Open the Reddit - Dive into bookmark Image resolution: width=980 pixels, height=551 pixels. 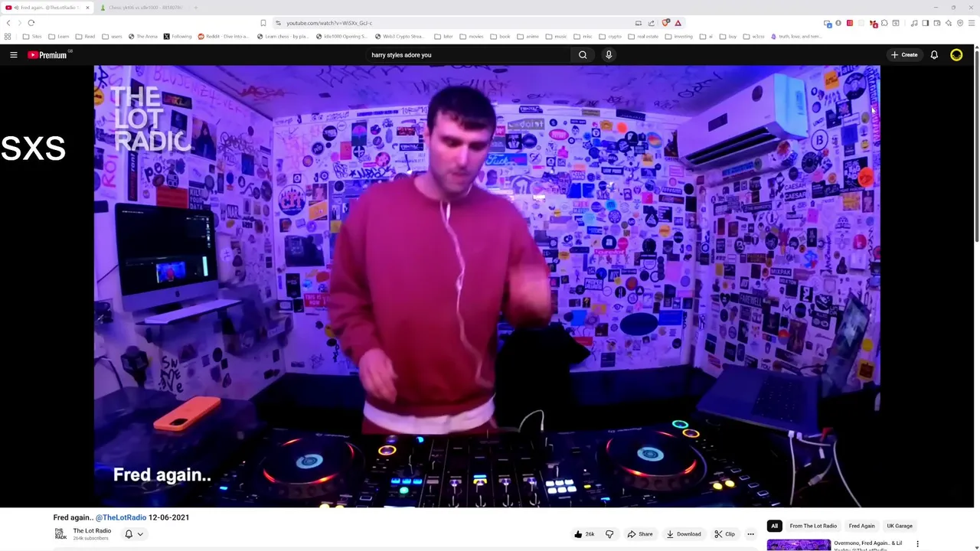click(x=224, y=37)
